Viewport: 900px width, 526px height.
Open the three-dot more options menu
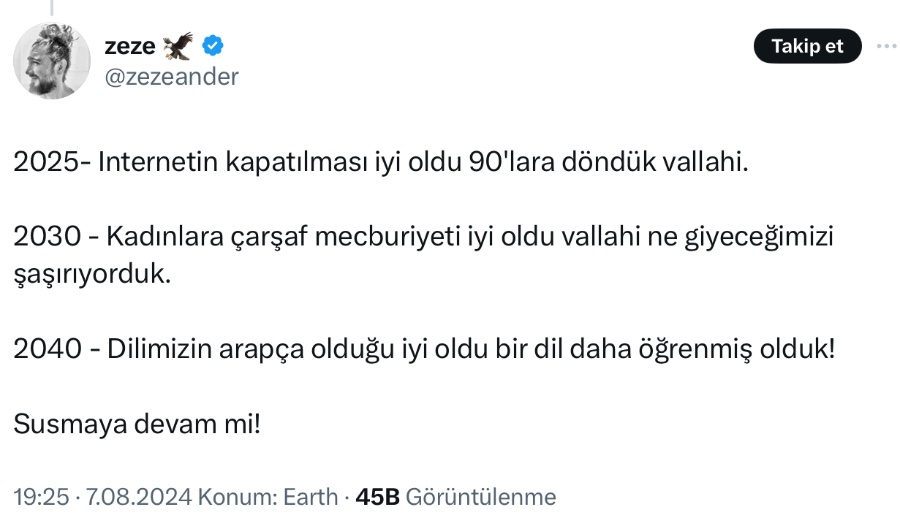886,47
